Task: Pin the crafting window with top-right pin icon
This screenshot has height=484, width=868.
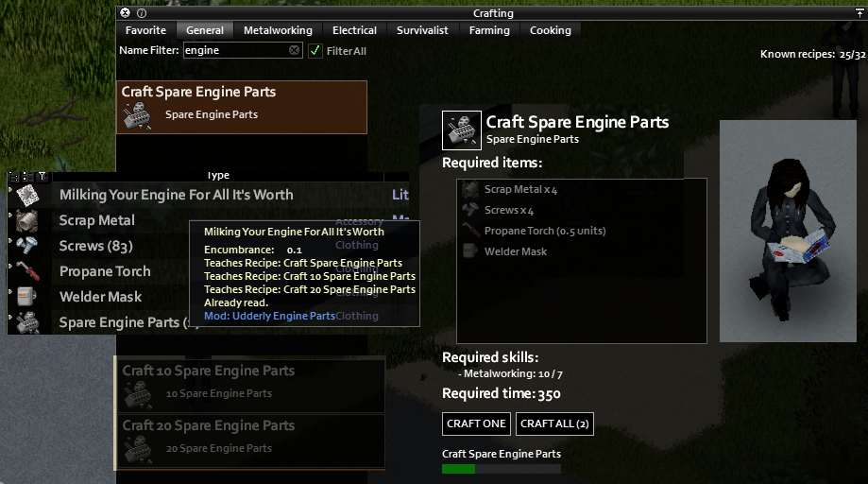Action: tap(859, 13)
